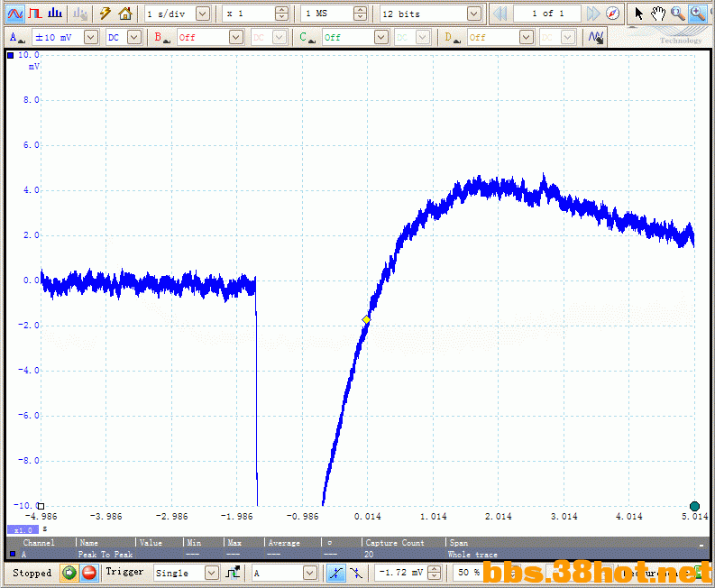Start capturing with the green Go button
Viewport: 715px width, 588px height.
point(69,573)
